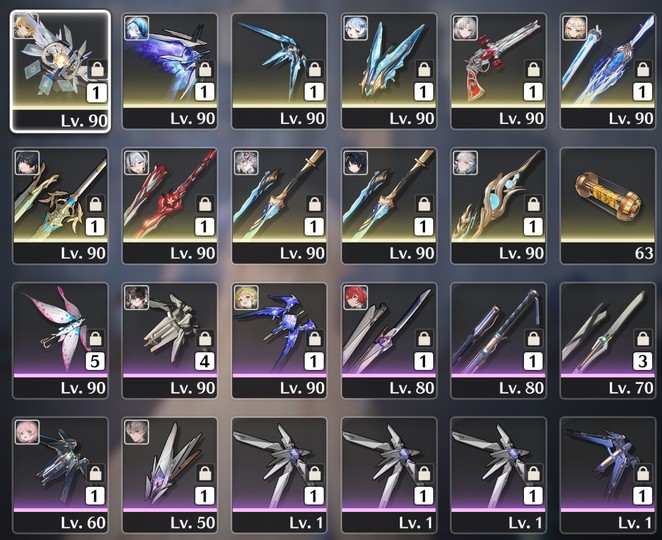The width and height of the screenshot is (662, 540).
Task: Select the highlighted Lv. 90 fan-shaped weapon
Action: click(60, 71)
